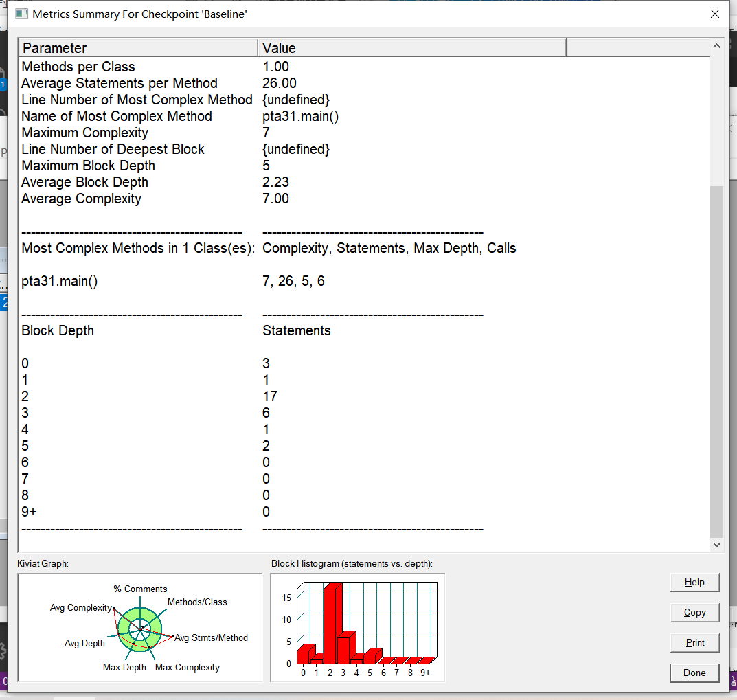
Task: Click the dialog title bar icon
Action: [x=21, y=14]
